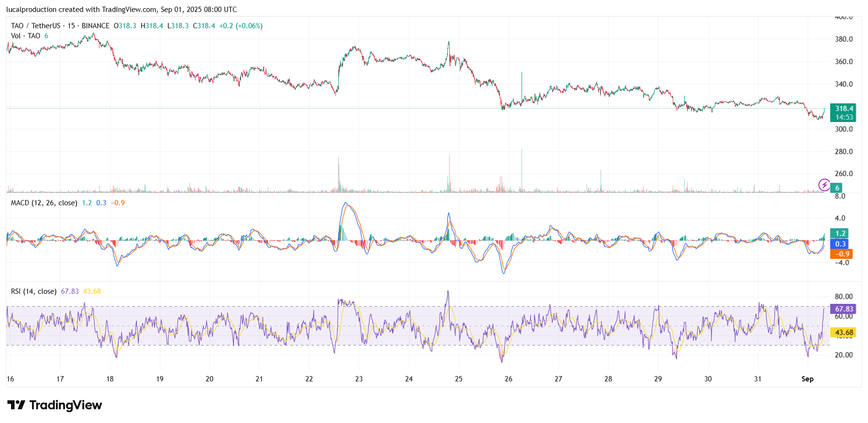The image size is (868, 423).
Task: Click the green volume axis label 6
Action: (837, 188)
